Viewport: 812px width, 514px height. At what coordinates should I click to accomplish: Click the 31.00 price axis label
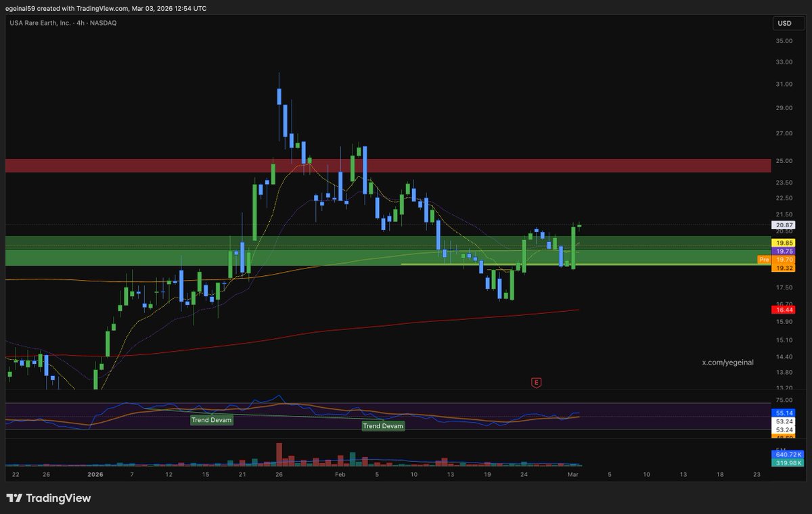point(785,85)
